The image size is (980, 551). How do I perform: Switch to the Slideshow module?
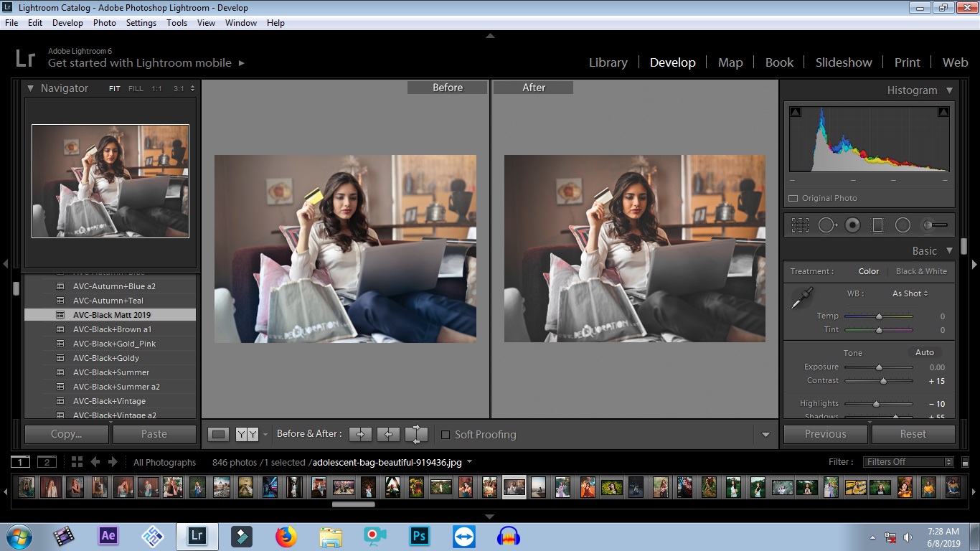click(844, 62)
